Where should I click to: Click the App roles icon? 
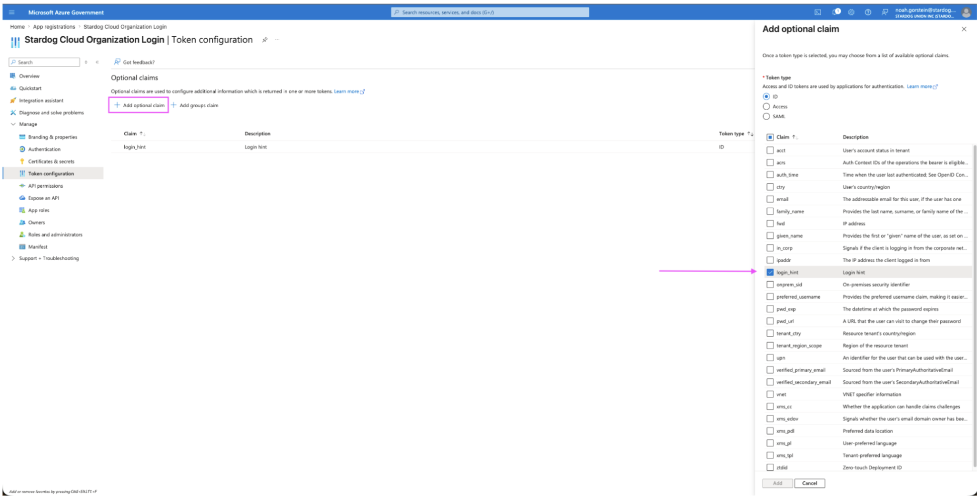click(x=22, y=210)
